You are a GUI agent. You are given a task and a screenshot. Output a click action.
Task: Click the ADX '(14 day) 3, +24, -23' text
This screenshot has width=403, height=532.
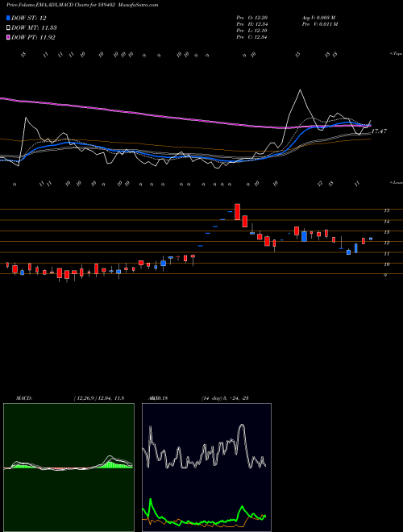(225, 398)
